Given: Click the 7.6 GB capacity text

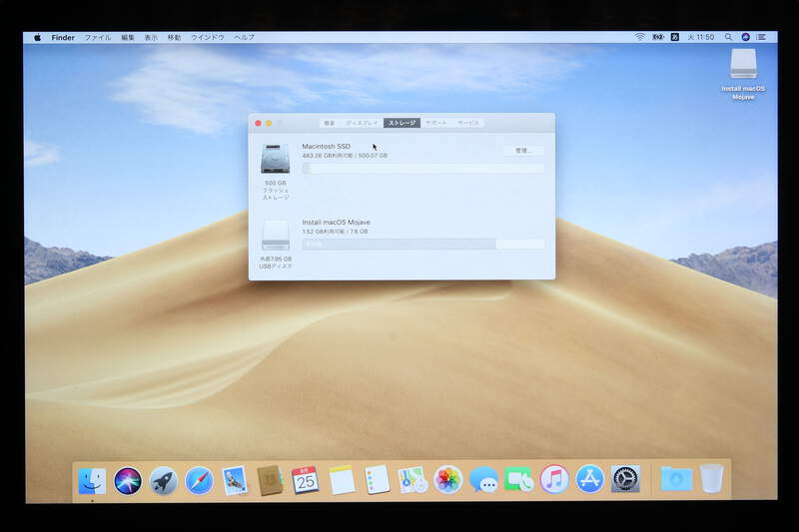Looking at the screenshot, I should point(359,232).
